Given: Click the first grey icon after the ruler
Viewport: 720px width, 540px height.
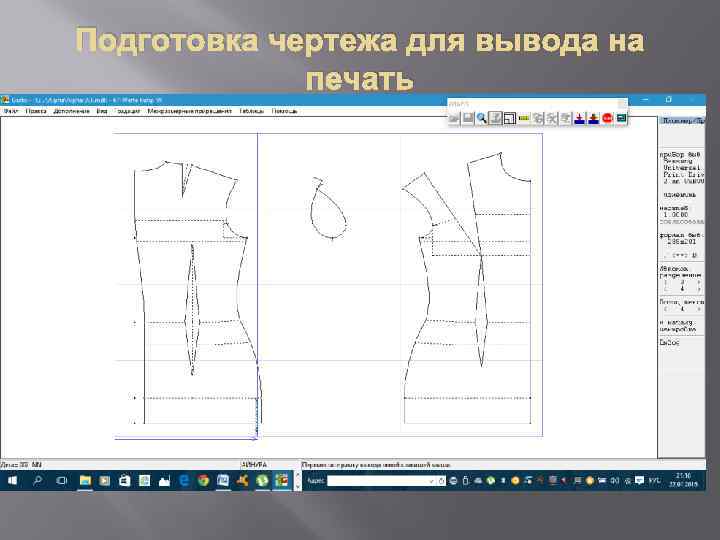Looking at the screenshot, I should point(538,118).
